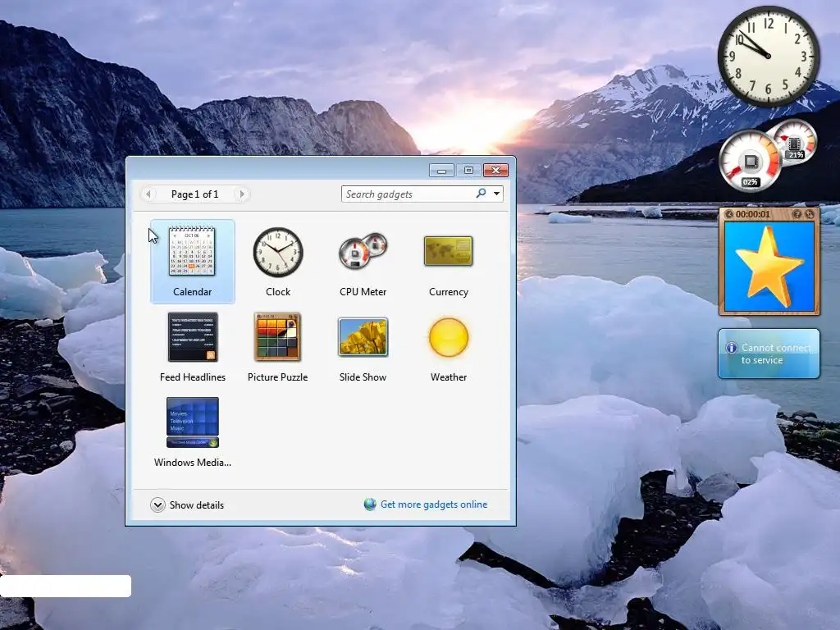Click the Cannot connect to service gadget
The image size is (840, 630).
pyautogui.click(x=769, y=354)
